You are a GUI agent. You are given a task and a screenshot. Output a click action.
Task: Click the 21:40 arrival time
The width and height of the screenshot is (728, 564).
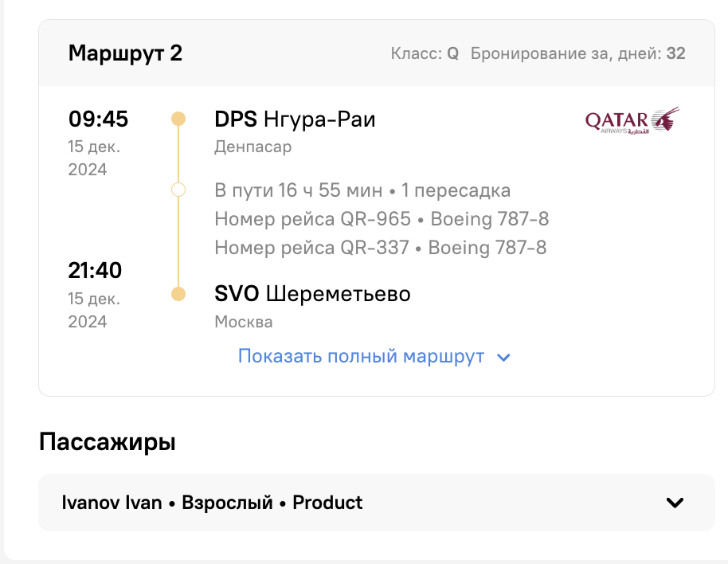95,270
